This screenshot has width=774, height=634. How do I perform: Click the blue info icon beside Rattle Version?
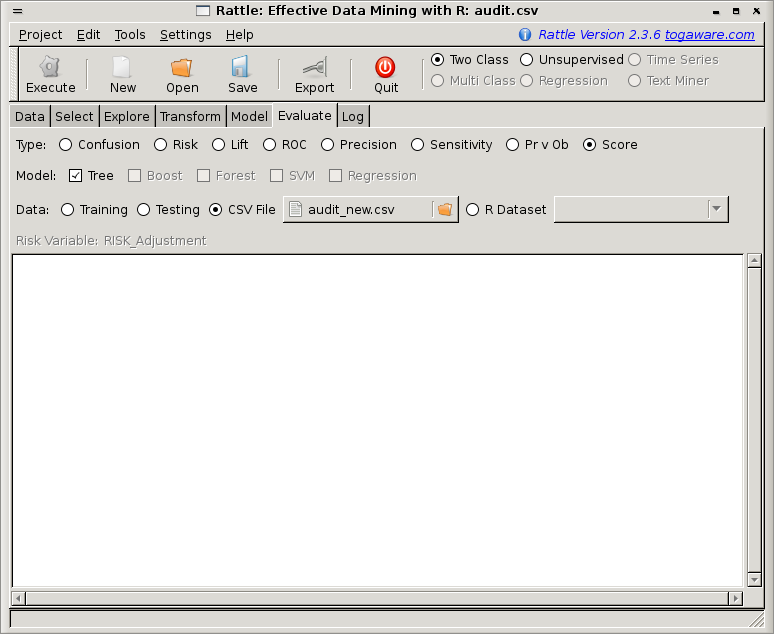click(525, 34)
